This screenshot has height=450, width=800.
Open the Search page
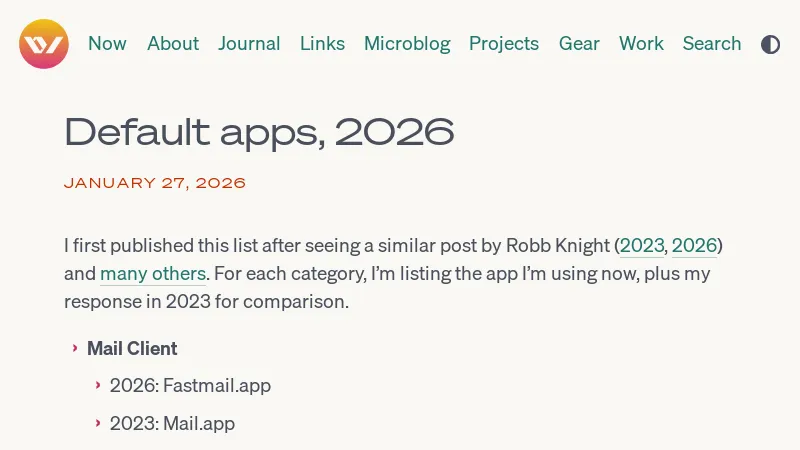coord(712,44)
